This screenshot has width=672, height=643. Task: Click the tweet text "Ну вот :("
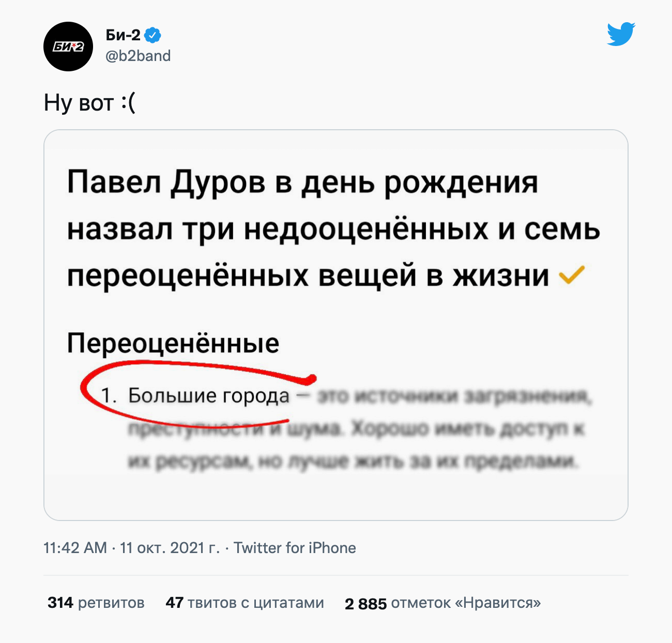click(89, 102)
